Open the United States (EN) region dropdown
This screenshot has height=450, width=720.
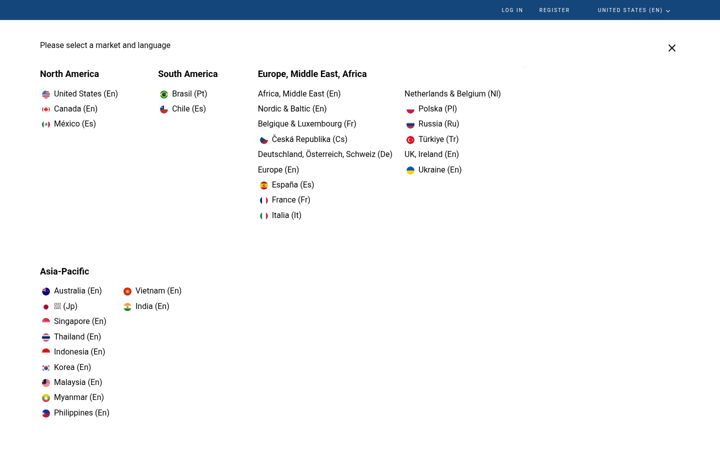(634, 10)
